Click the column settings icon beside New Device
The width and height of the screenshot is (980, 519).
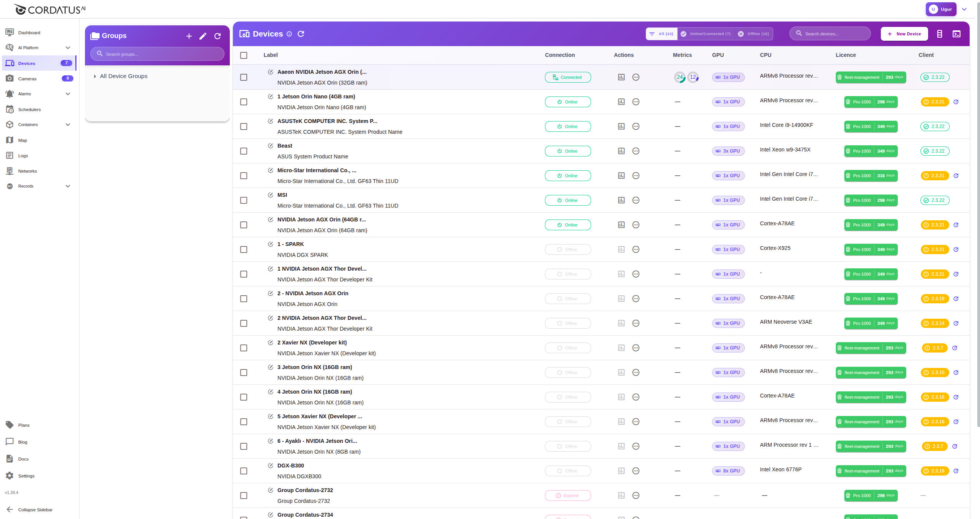pos(939,34)
